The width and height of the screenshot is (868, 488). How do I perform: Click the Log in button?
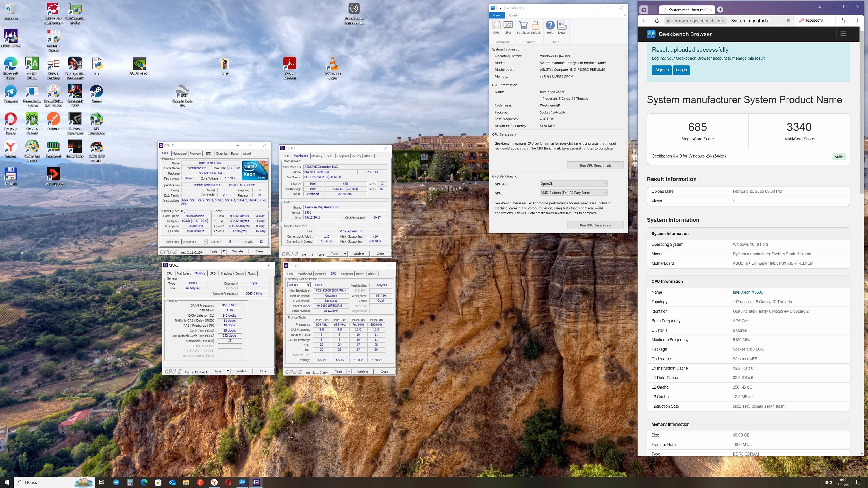pos(681,70)
